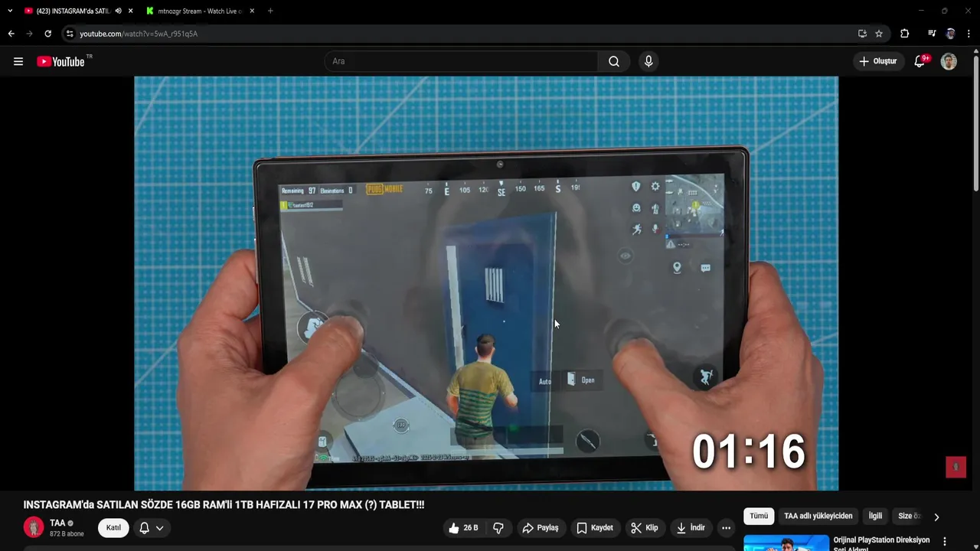Open the browser extensions puzzle icon
This screenshot has width=980, height=551.
[x=904, y=34]
